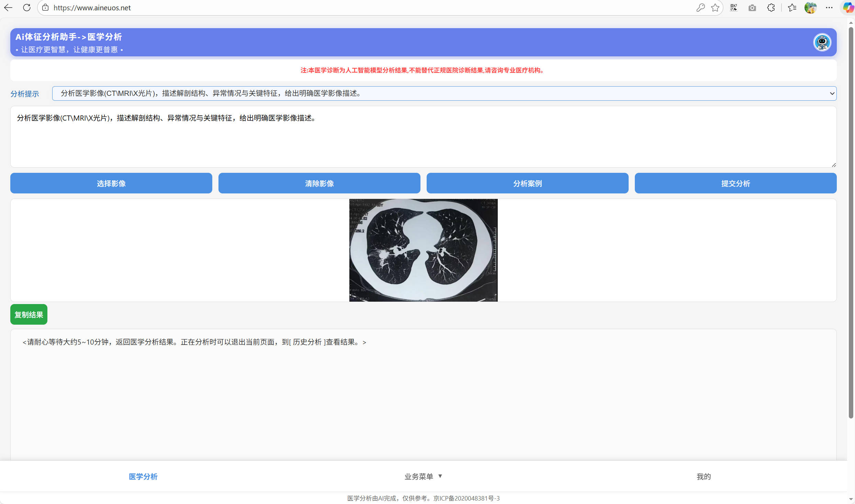The height and width of the screenshot is (504, 855).
Task: Click the browser back arrow
Action: pyautogui.click(x=8, y=8)
